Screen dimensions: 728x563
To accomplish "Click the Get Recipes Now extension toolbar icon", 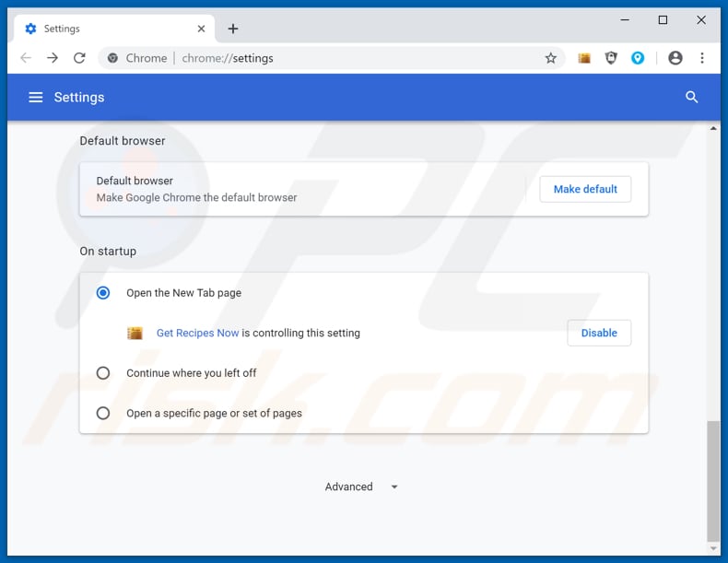I will (584, 58).
